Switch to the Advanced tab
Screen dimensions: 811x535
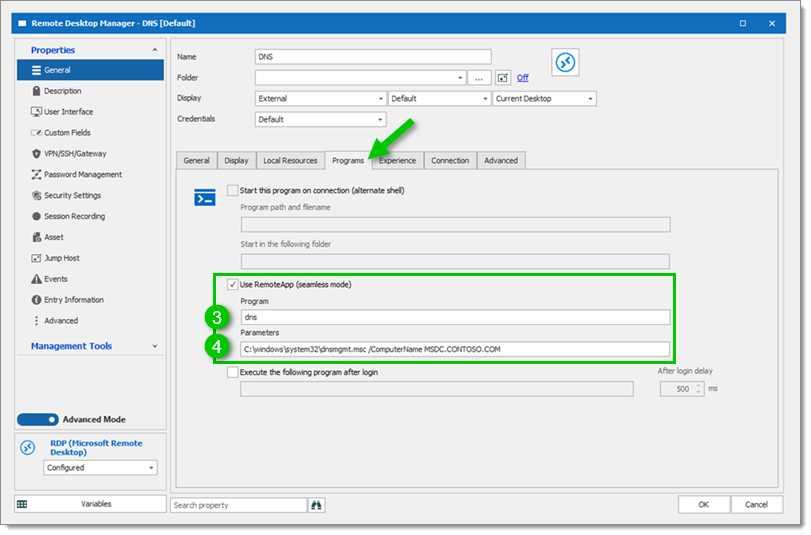[501, 161]
